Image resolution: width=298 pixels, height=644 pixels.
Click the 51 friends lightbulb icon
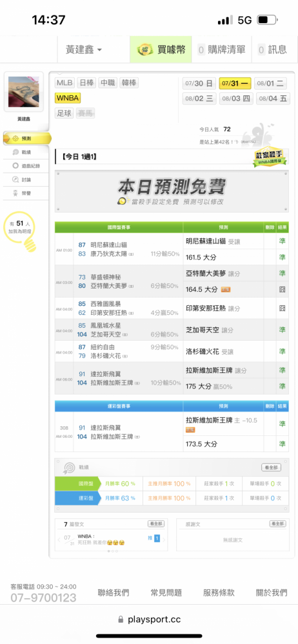point(20,231)
